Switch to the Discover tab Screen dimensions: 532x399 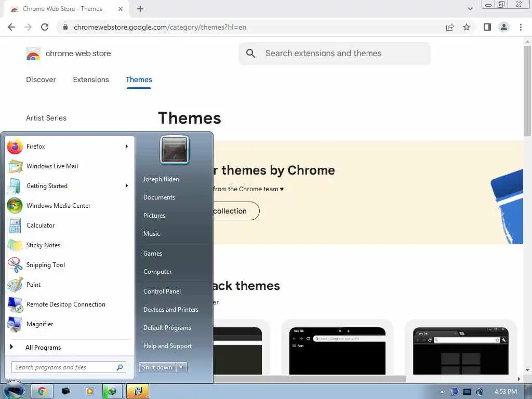click(x=41, y=79)
